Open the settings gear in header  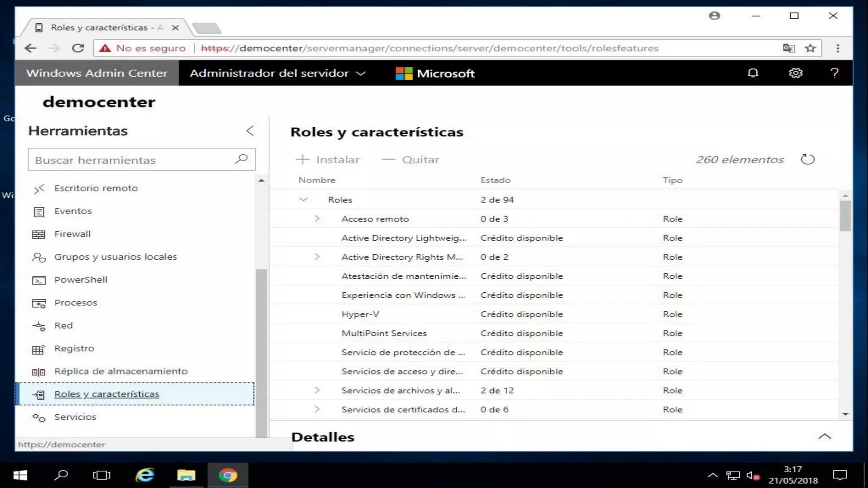click(x=795, y=73)
